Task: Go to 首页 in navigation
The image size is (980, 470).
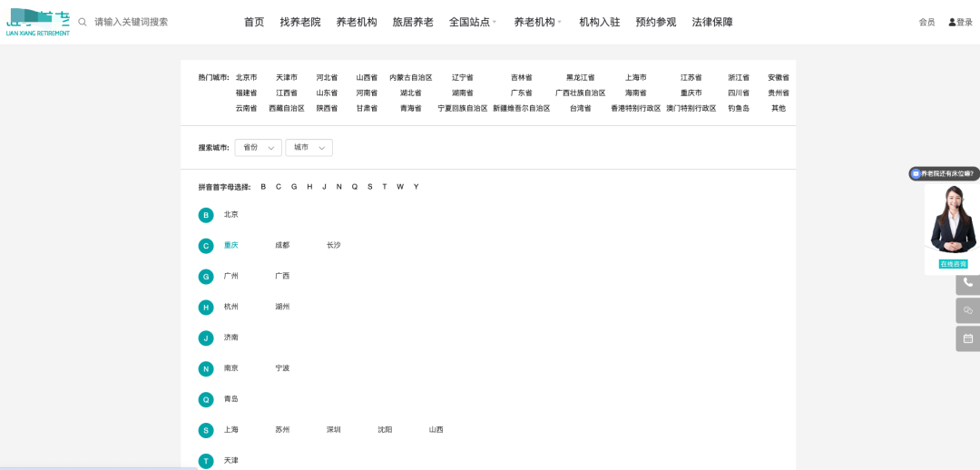Action: (254, 22)
